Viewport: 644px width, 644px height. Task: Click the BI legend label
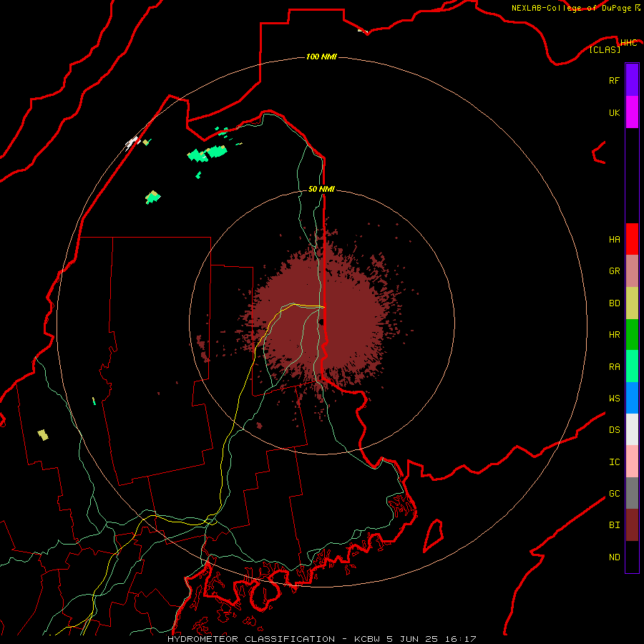(614, 525)
